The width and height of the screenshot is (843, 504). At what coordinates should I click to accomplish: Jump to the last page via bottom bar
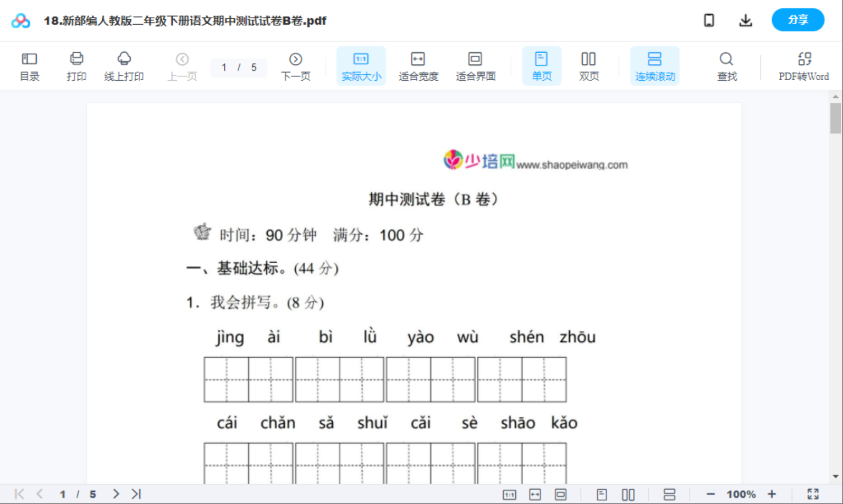pos(135,494)
